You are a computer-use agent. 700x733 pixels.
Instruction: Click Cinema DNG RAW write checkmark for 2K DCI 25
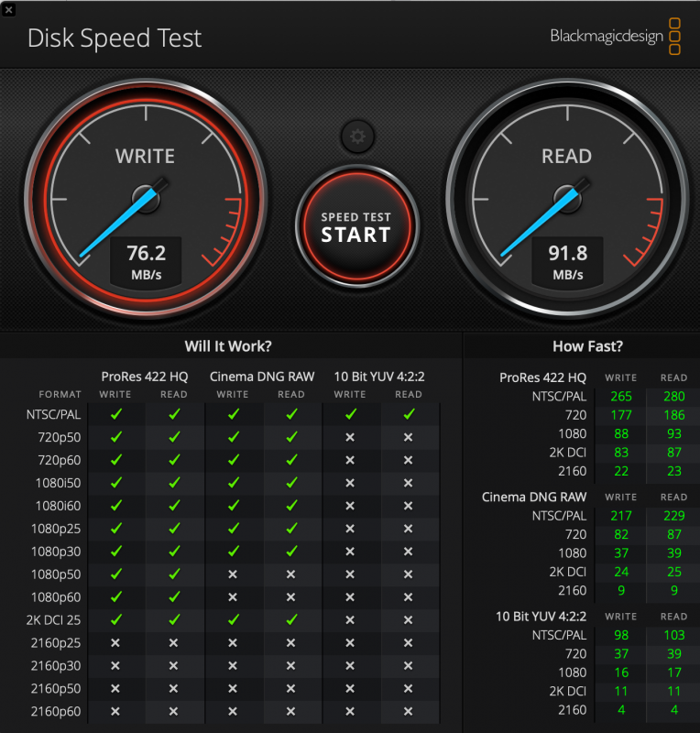(x=233, y=619)
